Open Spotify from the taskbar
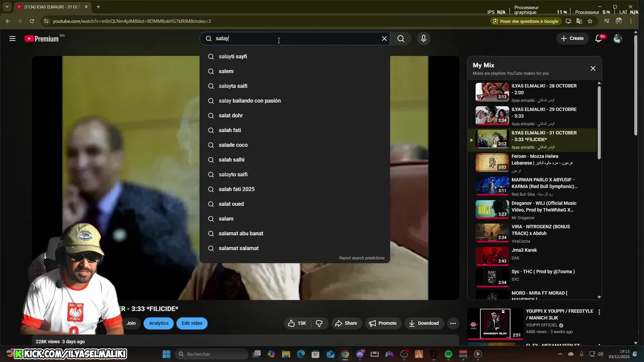Image resolution: width=644 pixels, height=362 pixels. click(448, 354)
